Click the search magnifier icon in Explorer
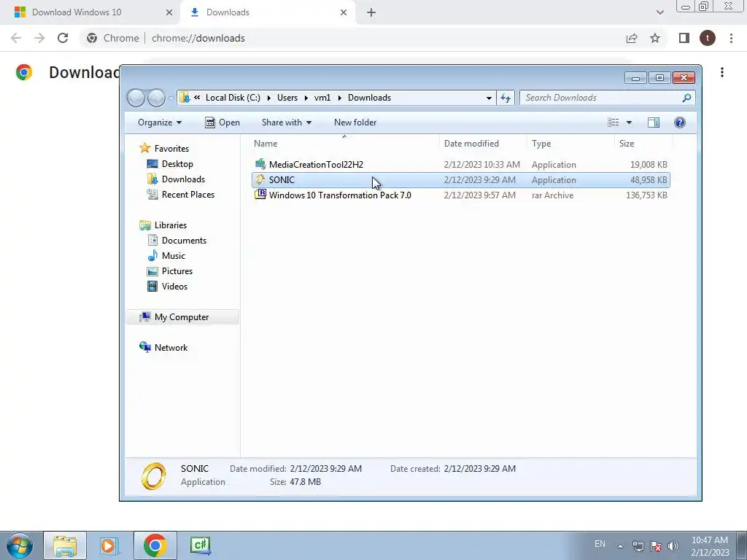Viewport: 747px width, 560px height. [686, 98]
